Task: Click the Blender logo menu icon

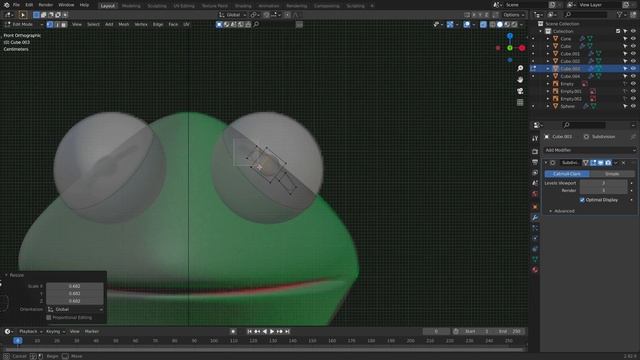Action: pyautogui.click(x=6, y=5)
